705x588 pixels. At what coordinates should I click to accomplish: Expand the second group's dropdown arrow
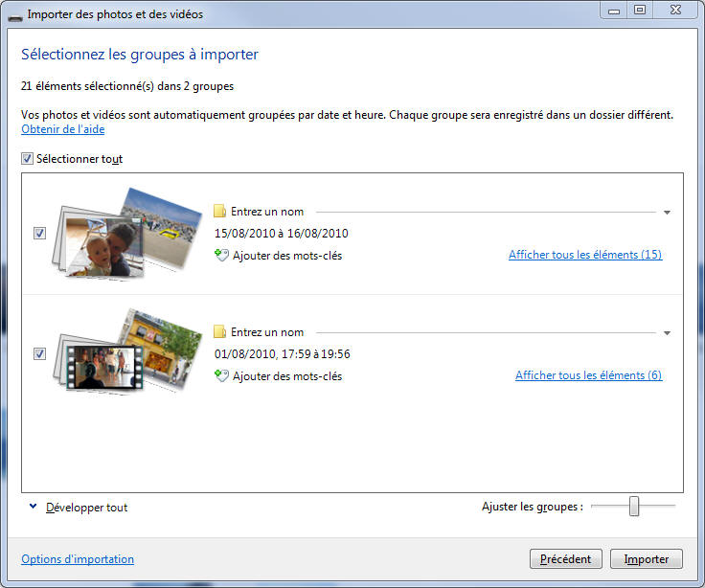[x=667, y=333]
